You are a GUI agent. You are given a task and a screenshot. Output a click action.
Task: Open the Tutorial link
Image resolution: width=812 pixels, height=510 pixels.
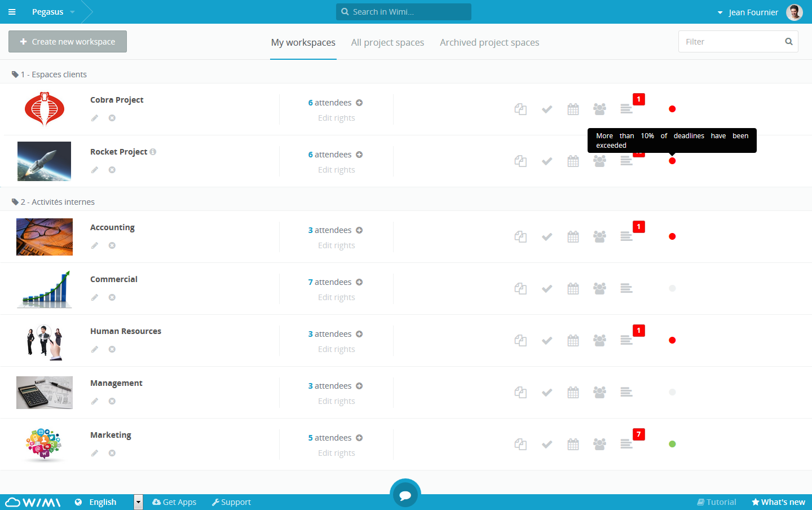[717, 502]
